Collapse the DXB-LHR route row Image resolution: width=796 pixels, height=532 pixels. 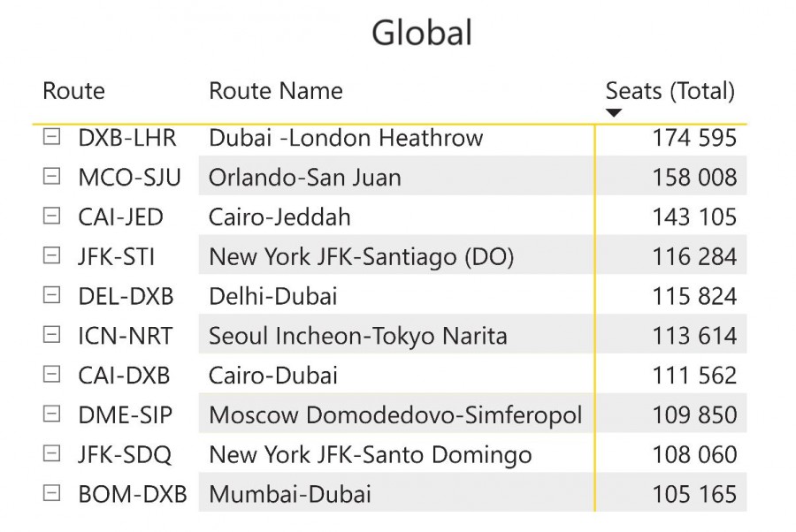pos(52,137)
